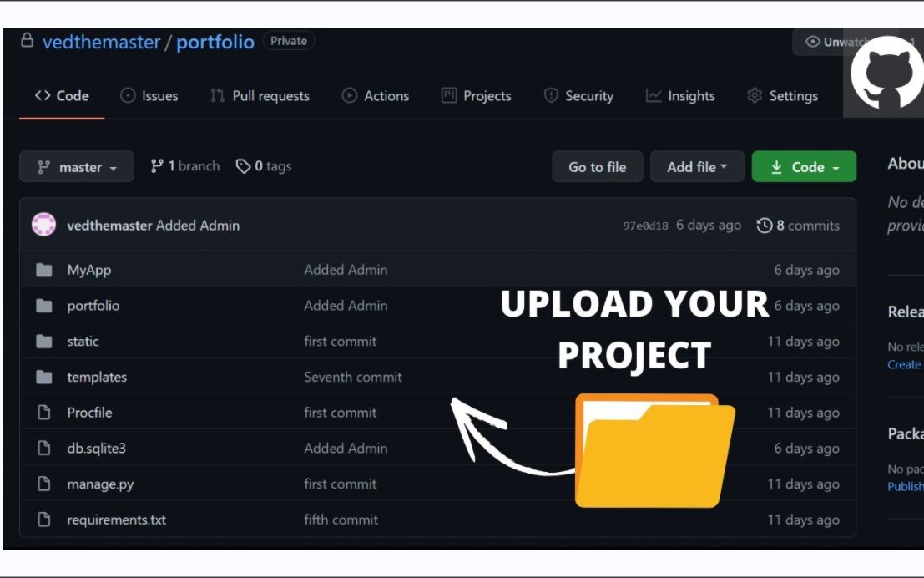This screenshot has width=924, height=578.
Task: Open the requirements.txt file
Action: (117, 520)
